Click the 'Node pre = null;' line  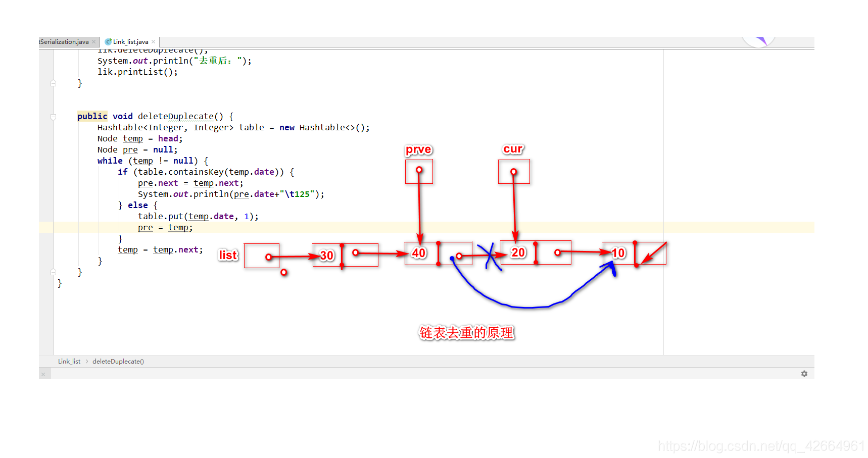click(137, 150)
